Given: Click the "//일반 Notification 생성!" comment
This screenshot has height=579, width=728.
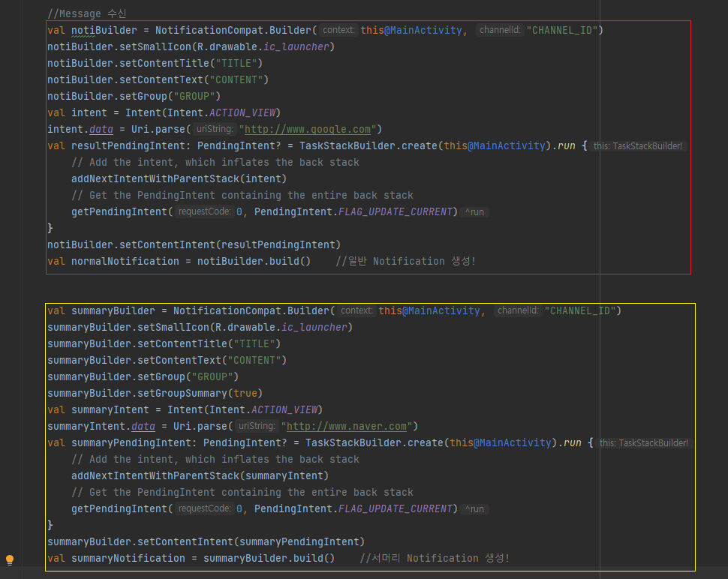Looking at the screenshot, I should tap(406, 262).
